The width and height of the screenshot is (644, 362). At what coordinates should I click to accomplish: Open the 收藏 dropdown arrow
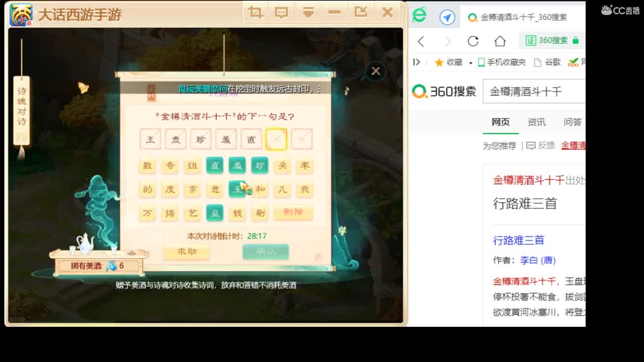point(470,63)
